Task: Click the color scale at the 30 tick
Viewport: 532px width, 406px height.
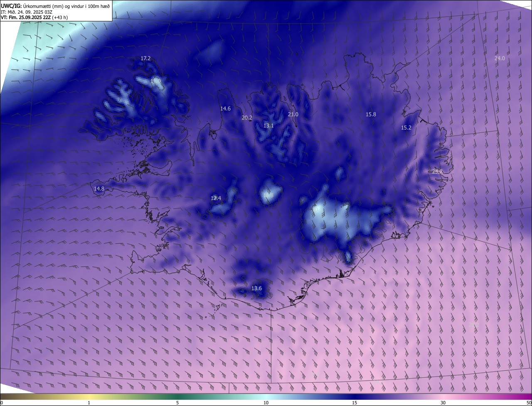Action: (x=443, y=402)
